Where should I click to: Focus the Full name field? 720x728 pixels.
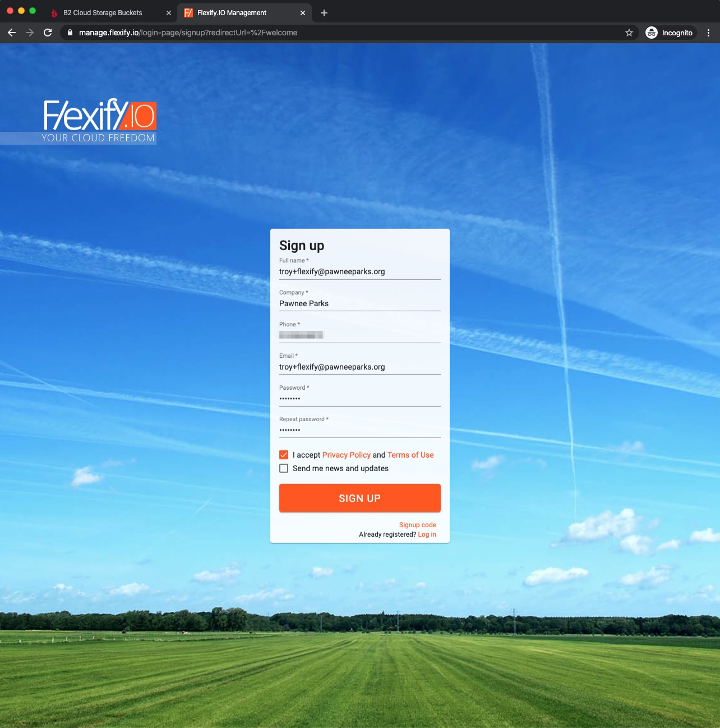[360, 271]
